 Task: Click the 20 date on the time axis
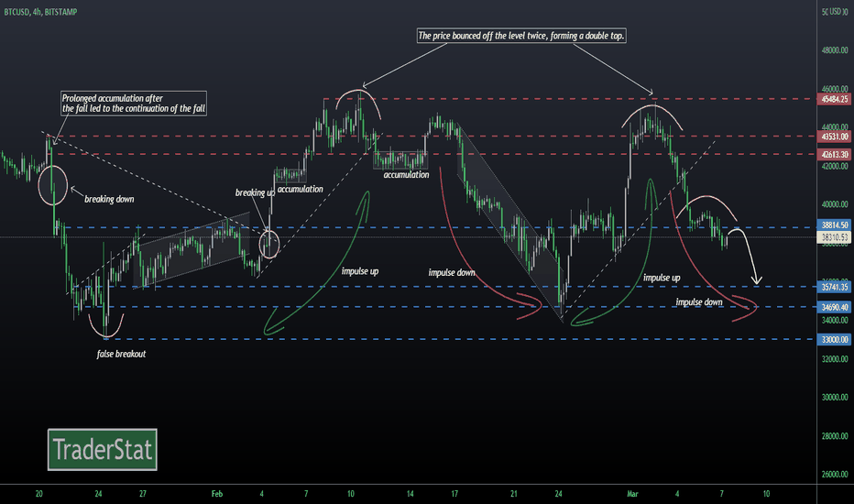tap(38, 494)
